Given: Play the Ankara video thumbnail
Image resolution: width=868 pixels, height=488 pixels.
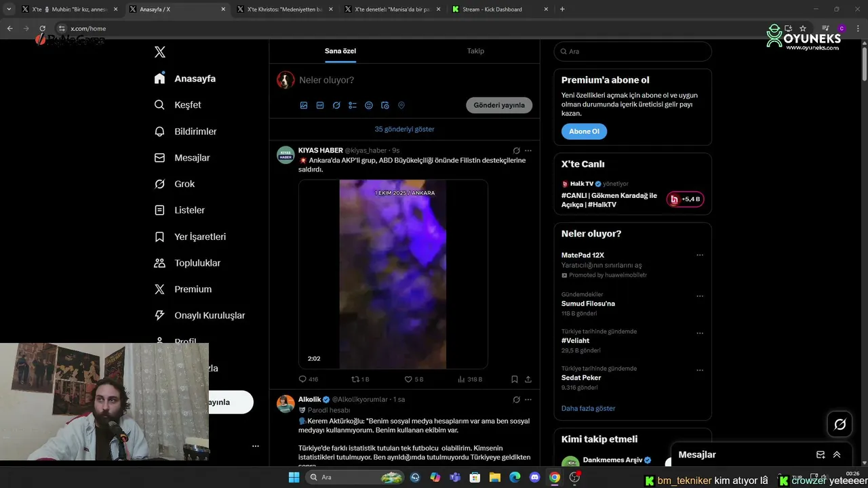Looking at the screenshot, I should pyautogui.click(x=393, y=274).
